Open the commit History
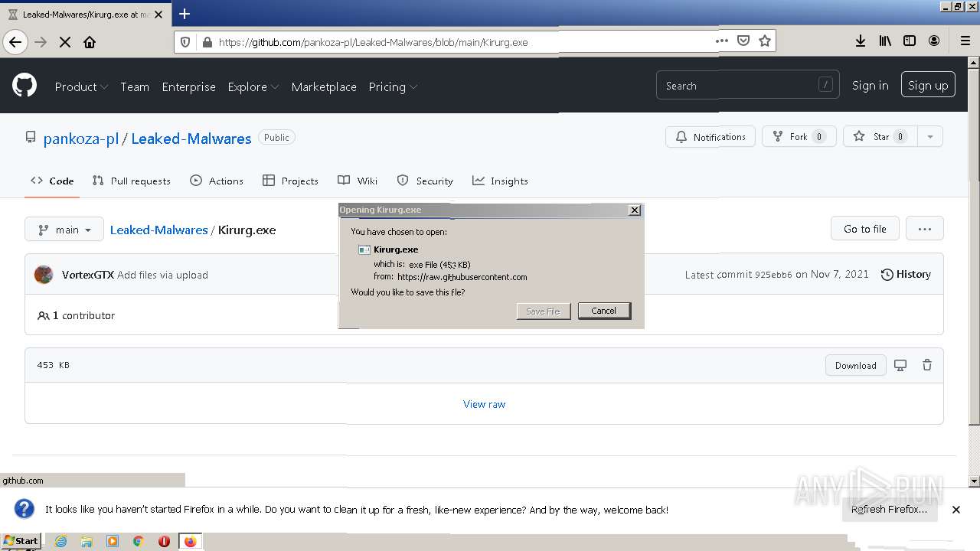Image resolution: width=980 pixels, height=551 pixels. coord(906,274)
